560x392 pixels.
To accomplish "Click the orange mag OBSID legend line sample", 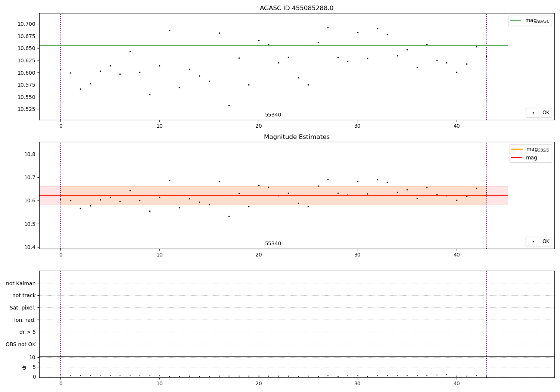I will pyautogui.click(x=517, y=149).
